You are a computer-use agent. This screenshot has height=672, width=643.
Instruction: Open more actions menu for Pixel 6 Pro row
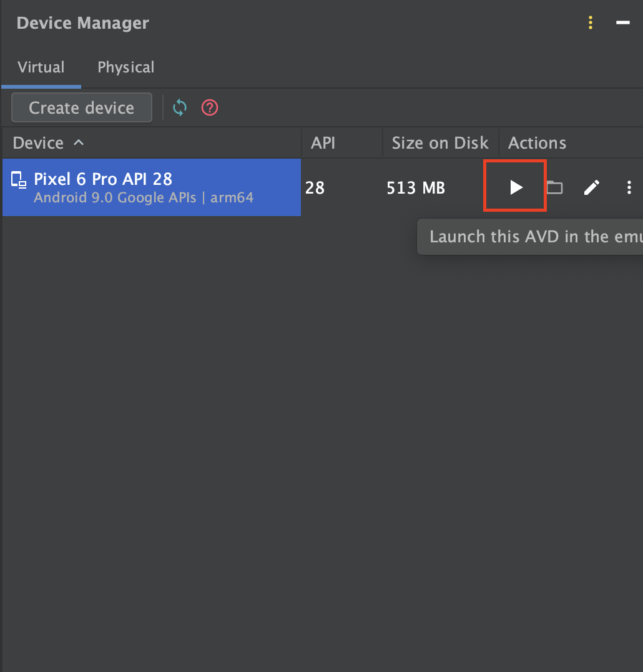pos(629,187)
